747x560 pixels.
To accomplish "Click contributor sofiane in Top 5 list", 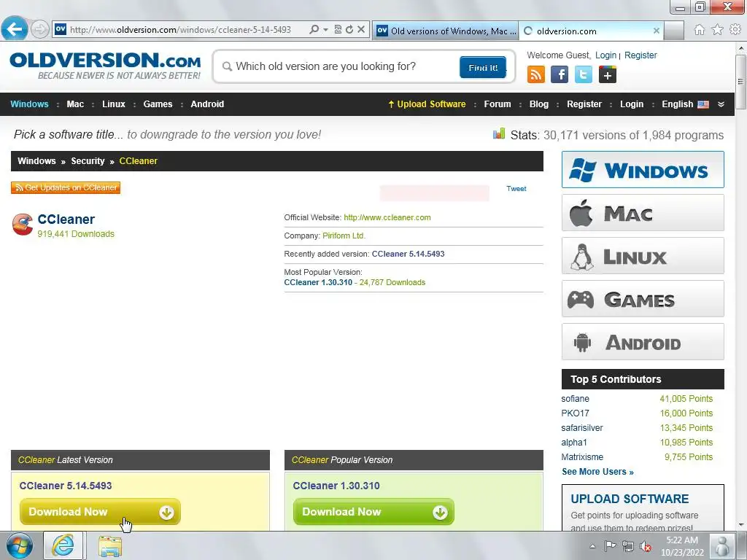I will (x=575, y=399).
